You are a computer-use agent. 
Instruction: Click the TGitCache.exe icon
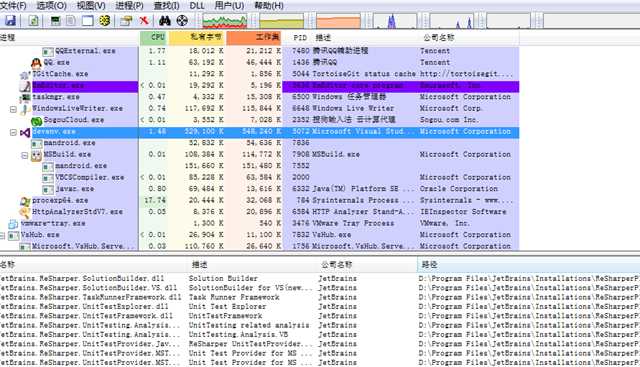click(x=25, y=75)
